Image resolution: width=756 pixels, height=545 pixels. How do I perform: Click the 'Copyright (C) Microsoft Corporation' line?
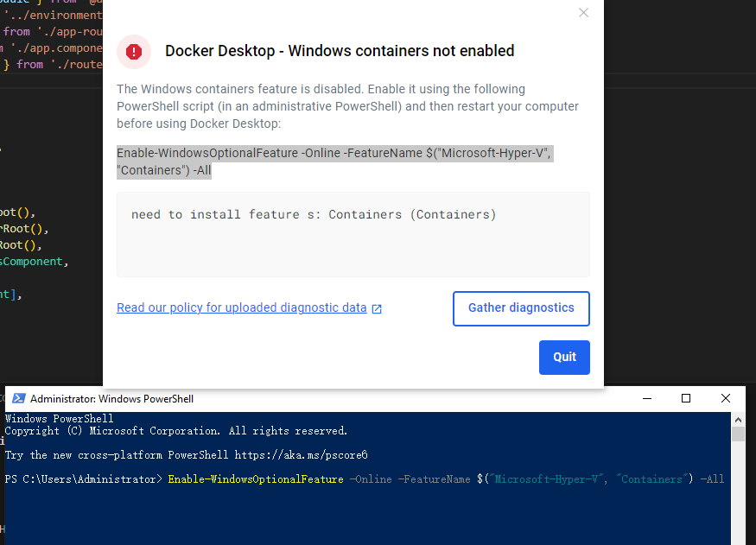(x=176, y=431)
